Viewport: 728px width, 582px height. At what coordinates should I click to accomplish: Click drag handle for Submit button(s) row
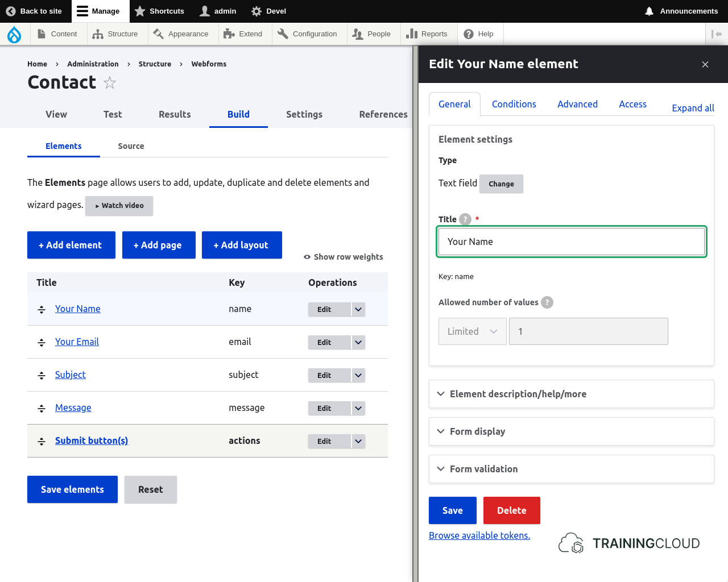(x=42, y=441)
